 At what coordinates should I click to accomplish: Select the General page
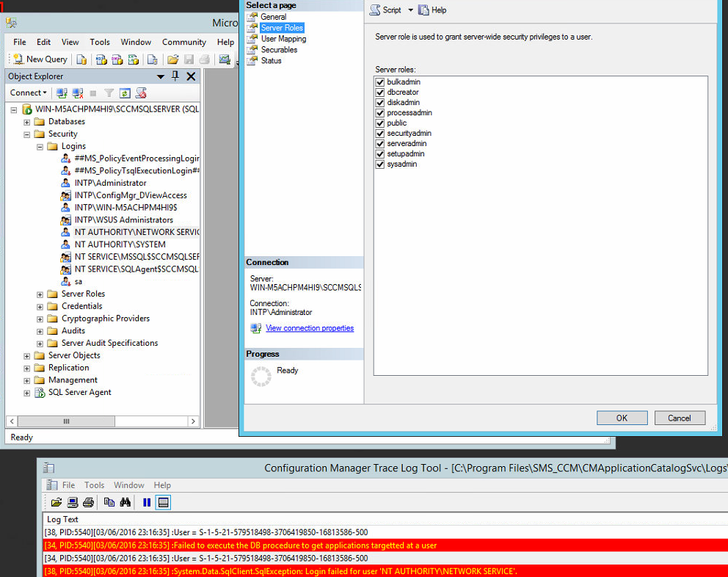[x=274, y=17]
